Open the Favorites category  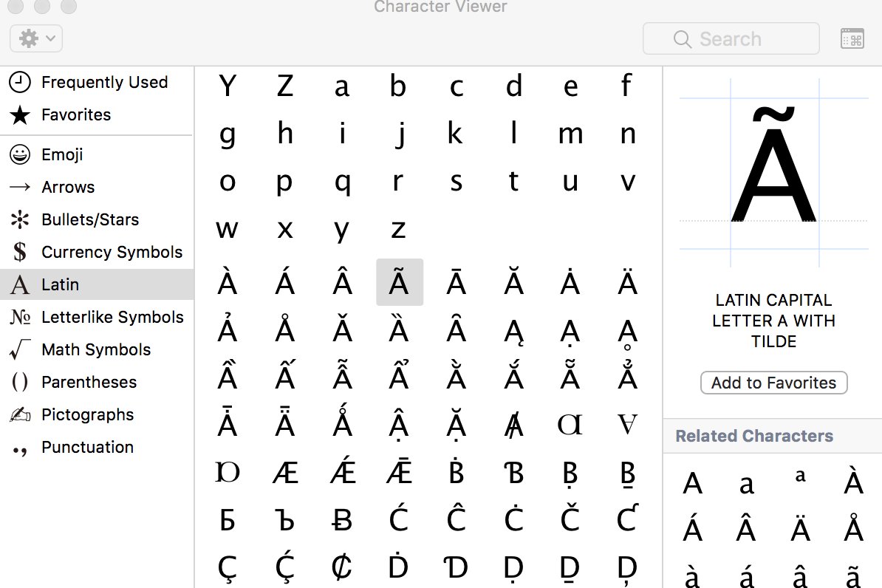(x=97, y=114)
